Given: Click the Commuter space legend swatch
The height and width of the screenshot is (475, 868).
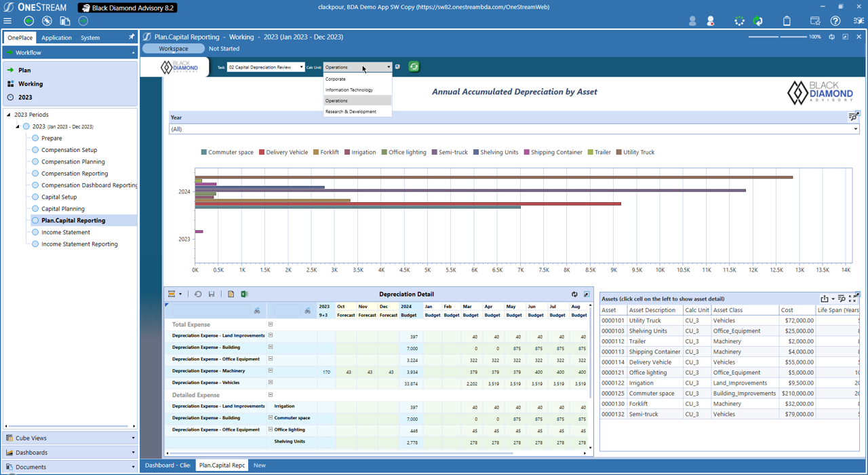Looking at the screenshot, I should [203, 153].
